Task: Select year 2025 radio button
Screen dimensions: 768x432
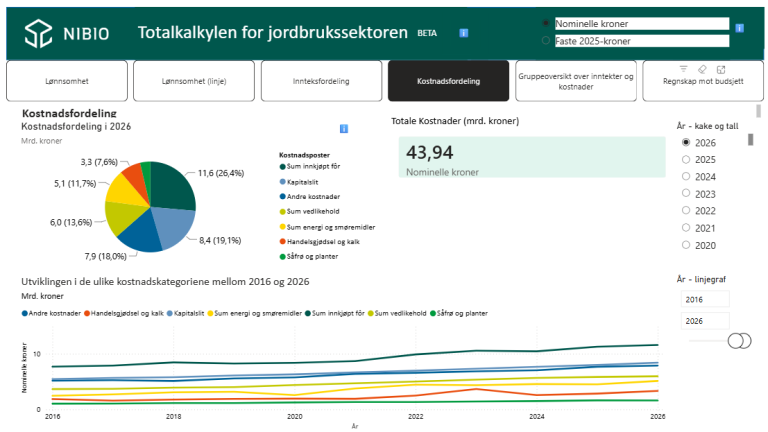Action: [686, 159]
